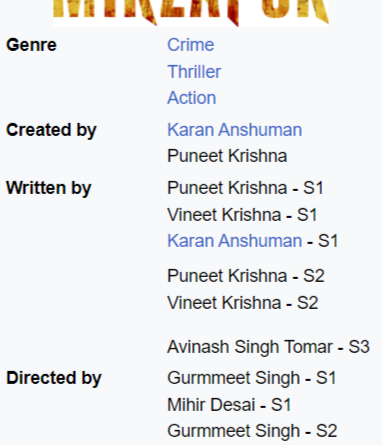Click the Mirzapur title logo image

[x=191, y=13]
